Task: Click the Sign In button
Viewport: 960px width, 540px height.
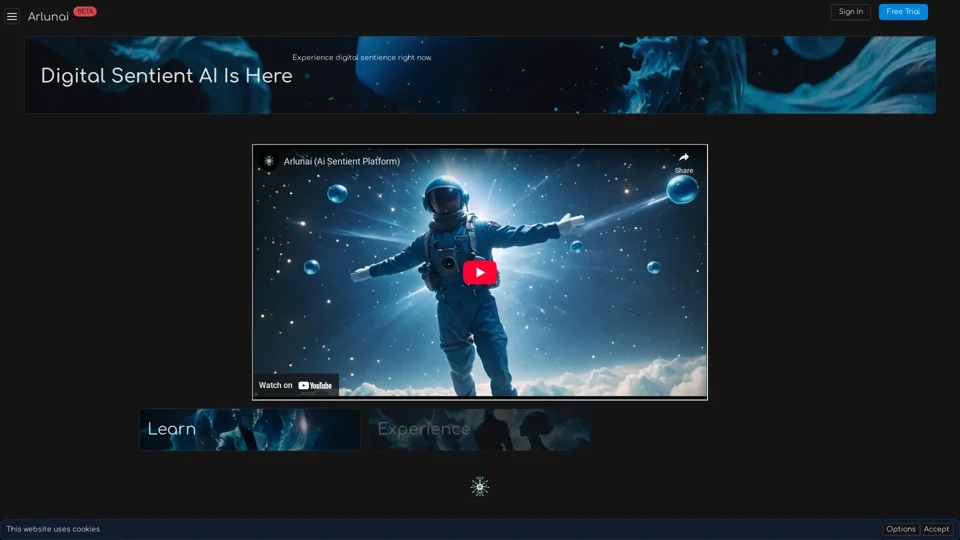Action: click(x=850, y=12)
